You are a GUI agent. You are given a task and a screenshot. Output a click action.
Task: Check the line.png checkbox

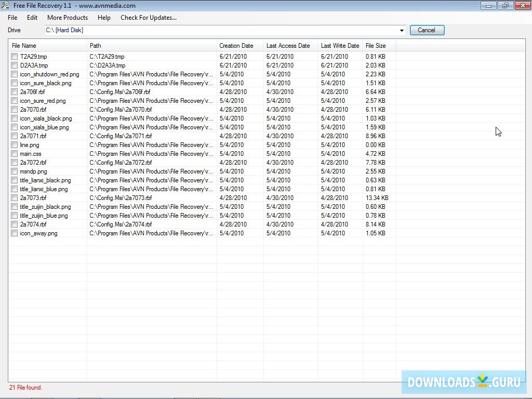coord(14,144)
